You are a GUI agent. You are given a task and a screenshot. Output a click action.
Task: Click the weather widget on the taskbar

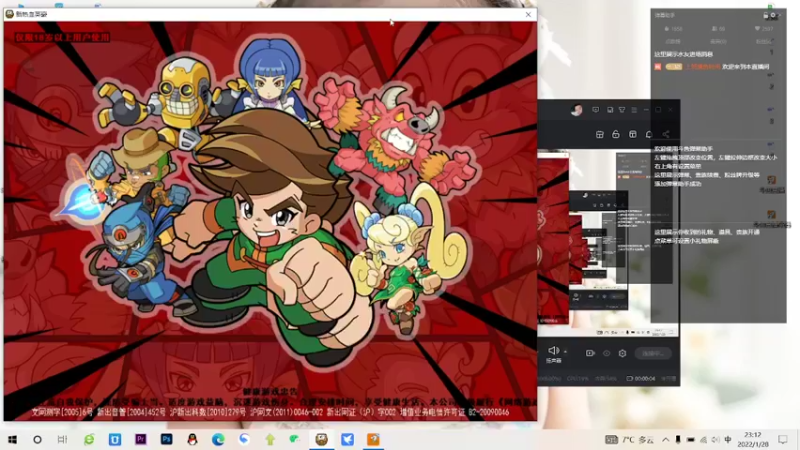tap(630, 439)
